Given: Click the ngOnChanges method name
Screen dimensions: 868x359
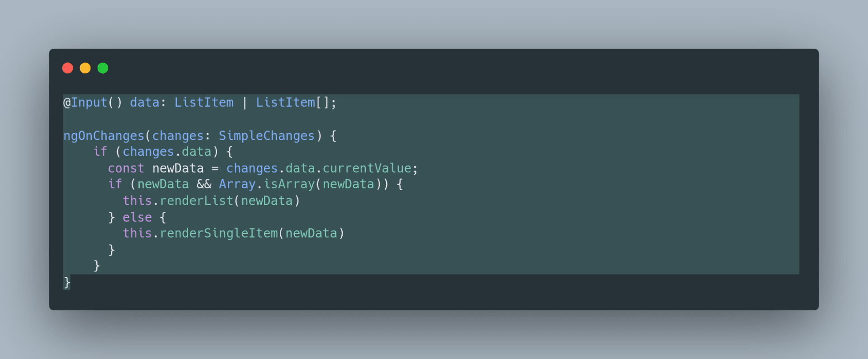Looking at the screenshot, I should [x=104, y=136].
